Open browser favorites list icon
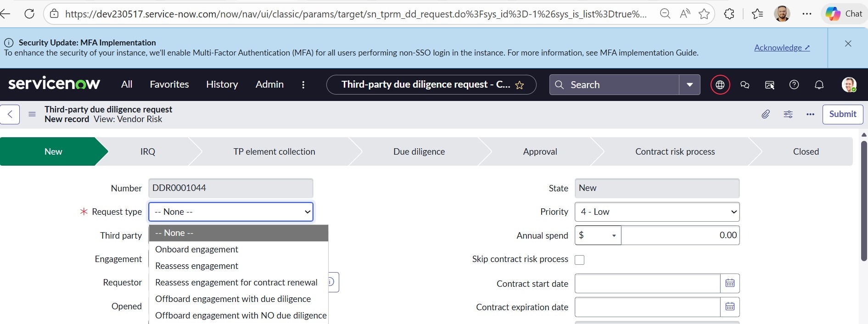868x324 pixels. point(757,14)
